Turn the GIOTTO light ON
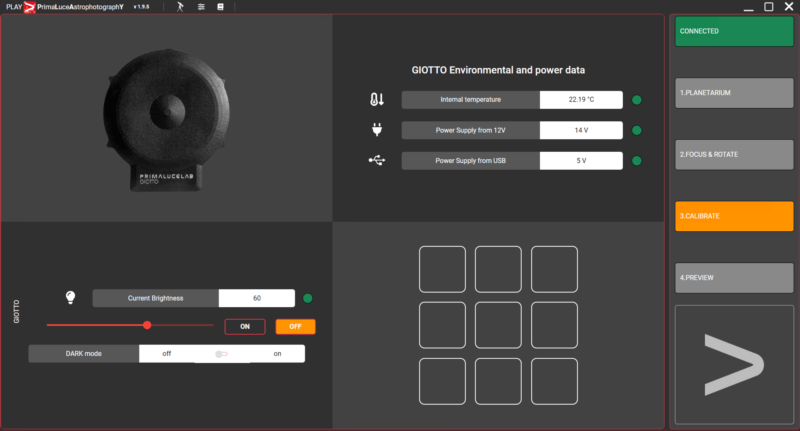 pos(245,326)
